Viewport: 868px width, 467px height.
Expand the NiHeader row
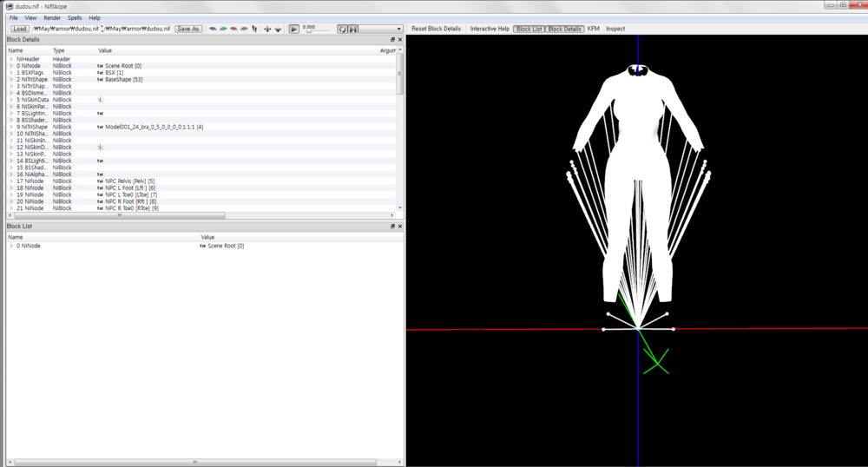pyautogui.click(x=11, y=59)
